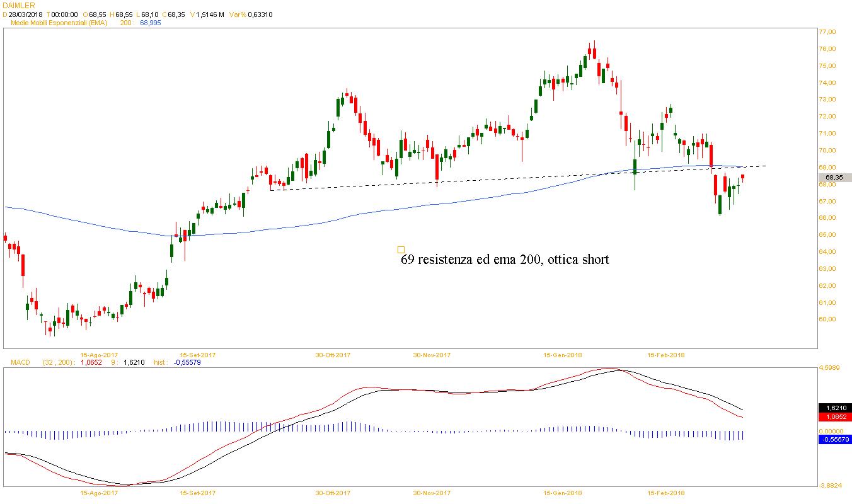Click 30-Nov-2017 on the price chart date axis
852x504 pixels.
(x=432, y=355)
